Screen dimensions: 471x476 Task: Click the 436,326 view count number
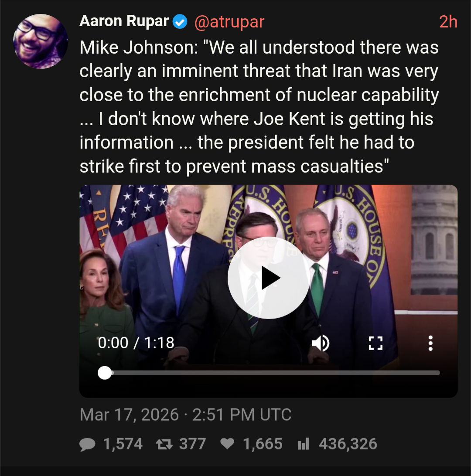pyautogui.click(x=348, y=444)
